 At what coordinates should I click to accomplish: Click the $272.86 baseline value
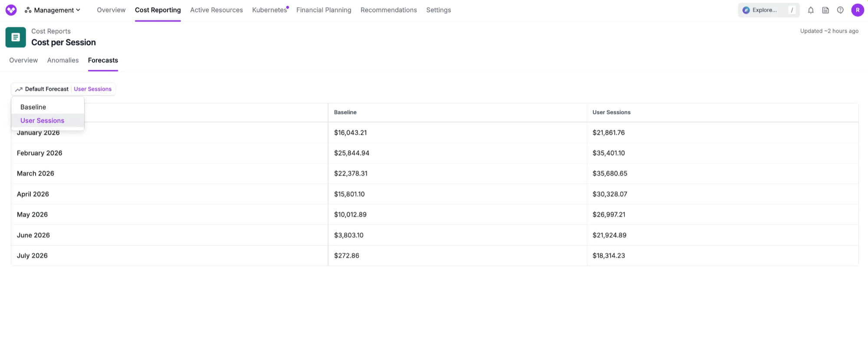point(346,256)
